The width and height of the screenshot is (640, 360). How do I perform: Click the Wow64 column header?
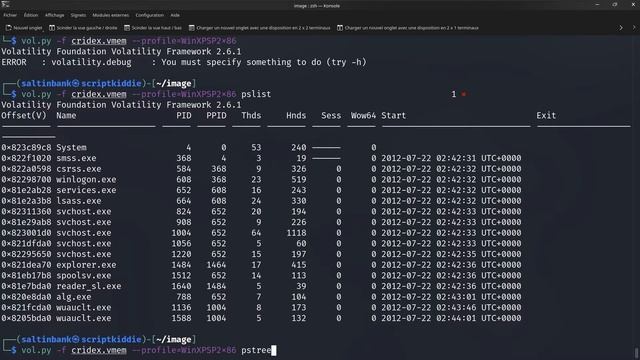tap(363, 116)
